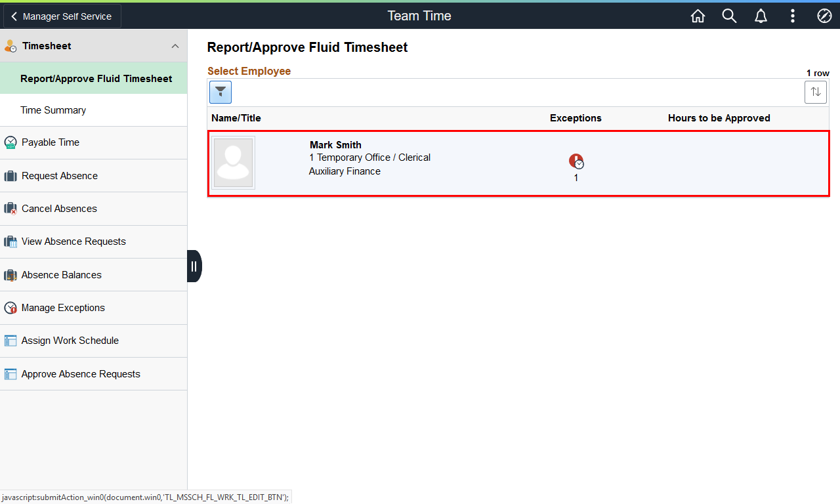Collapse the left navigation panel handle
Image resolution: width=840 pixels, height=504 pixels.
194,266
